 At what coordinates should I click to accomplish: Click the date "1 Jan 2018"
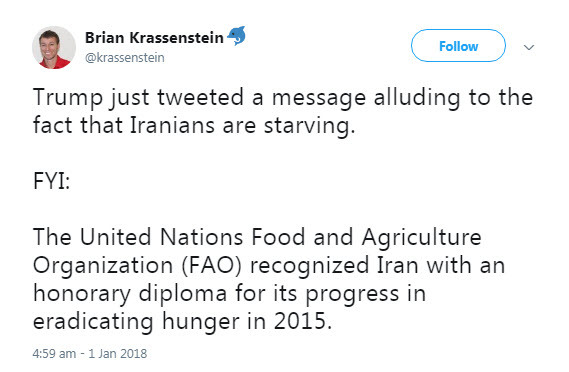tap(118, 353)
